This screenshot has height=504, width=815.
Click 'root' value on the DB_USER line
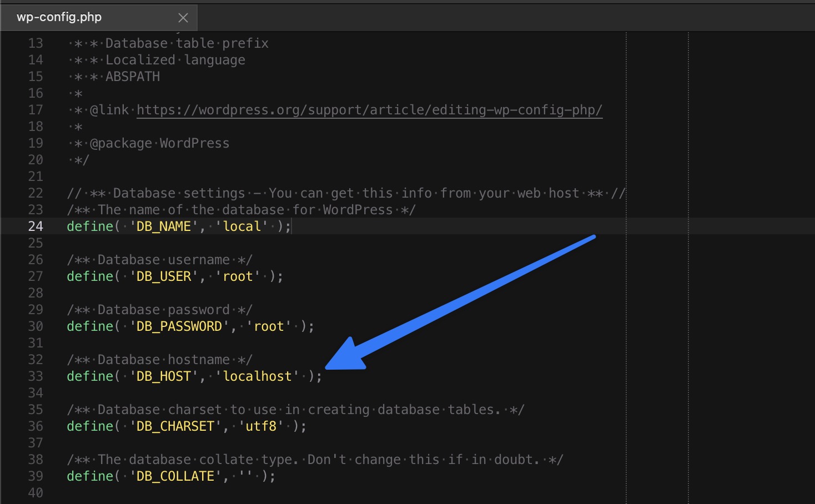point(238,276)
